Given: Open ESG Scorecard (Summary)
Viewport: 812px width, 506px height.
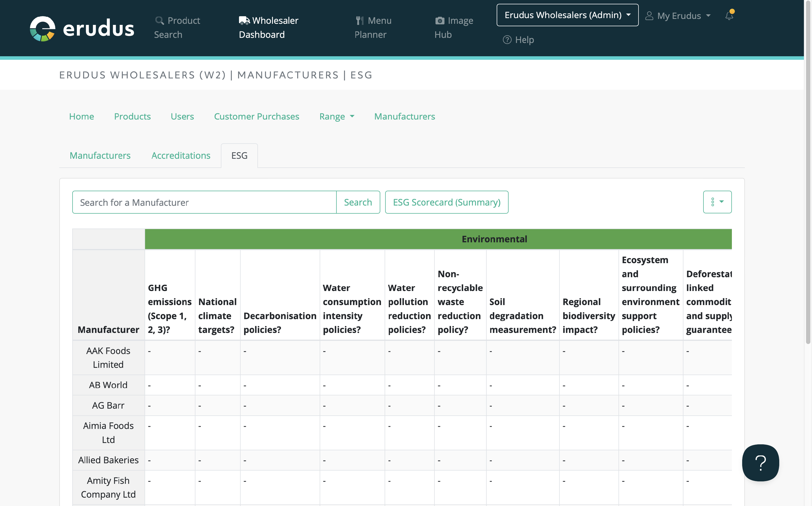Looking at the screenshot, I should coord(446,202).
